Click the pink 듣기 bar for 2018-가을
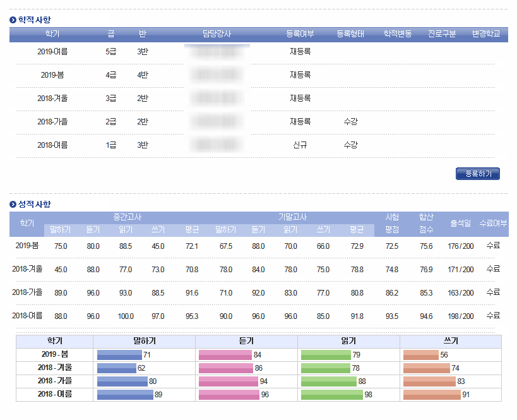This screenshot has height=420, width=517. point(228,381)
